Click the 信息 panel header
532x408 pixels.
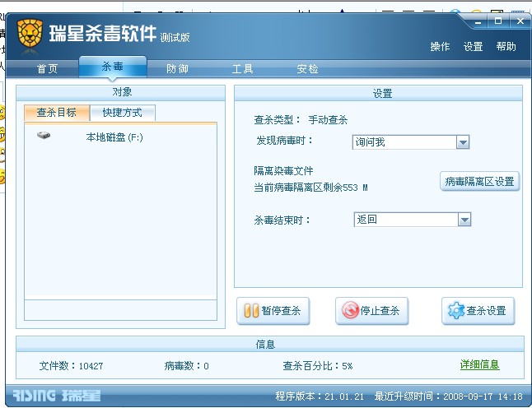[x=270, y=345]
